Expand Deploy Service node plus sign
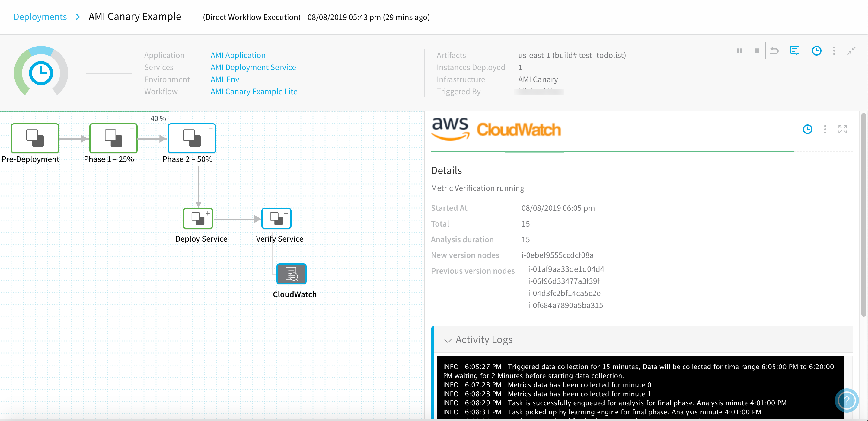The width and height of the screenshot is (868, 421). point(208,213)
